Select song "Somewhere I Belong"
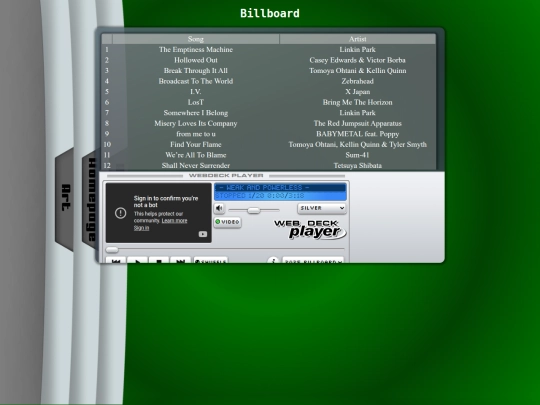 click(x=196, y=113)
